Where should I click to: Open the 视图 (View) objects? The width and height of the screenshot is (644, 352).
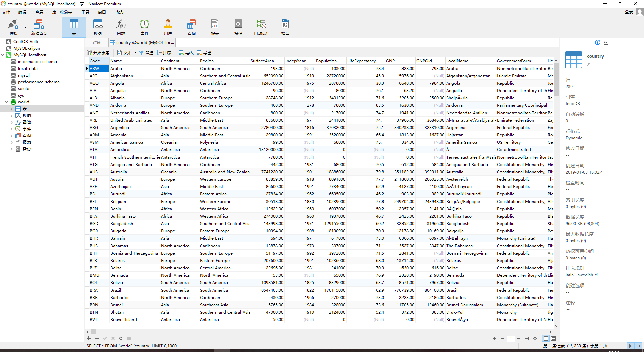[98, 27]
